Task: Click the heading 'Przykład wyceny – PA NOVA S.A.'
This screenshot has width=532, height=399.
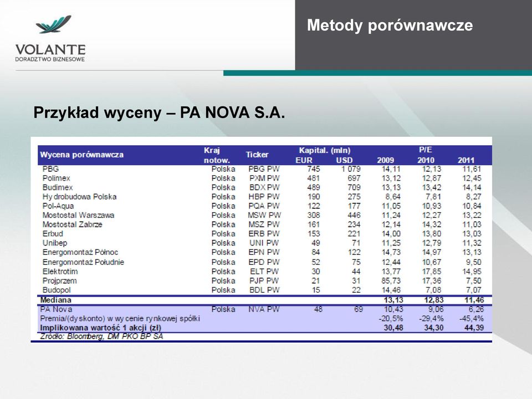Action: coord(159,112)
